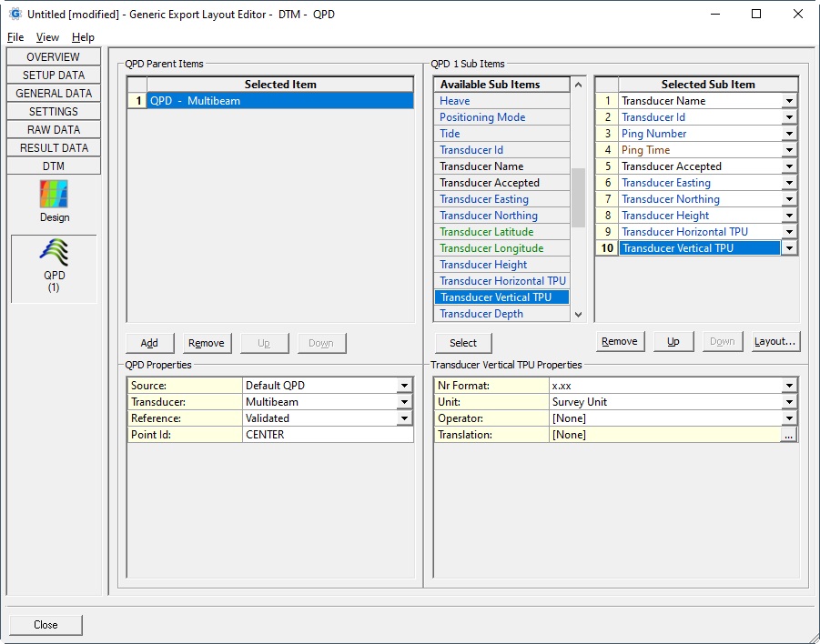Screen dimensions: 820x644
Task: Click the Point Id CENTER field
Action: pyautogui.click(x=328, y=435)
